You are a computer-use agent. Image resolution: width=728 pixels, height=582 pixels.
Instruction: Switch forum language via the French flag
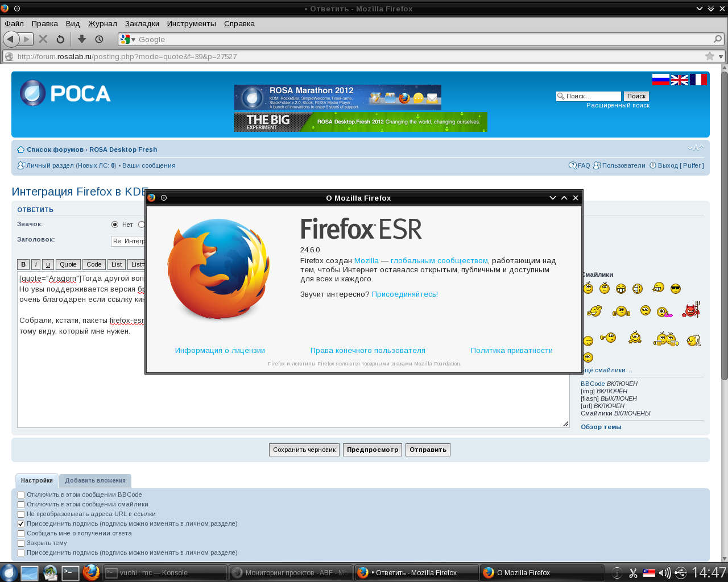pyautogui.click(x=698, y=80)
